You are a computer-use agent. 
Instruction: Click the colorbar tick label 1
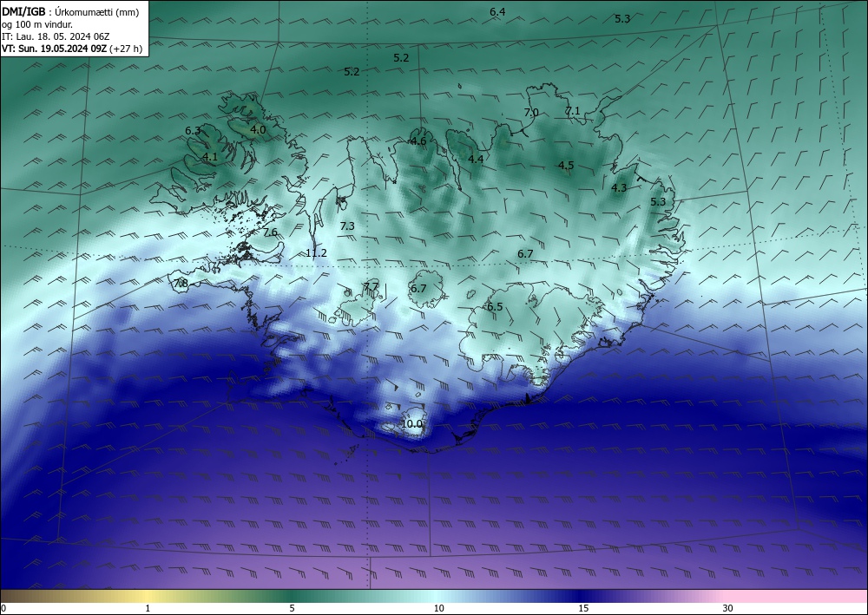click(148, 609)
